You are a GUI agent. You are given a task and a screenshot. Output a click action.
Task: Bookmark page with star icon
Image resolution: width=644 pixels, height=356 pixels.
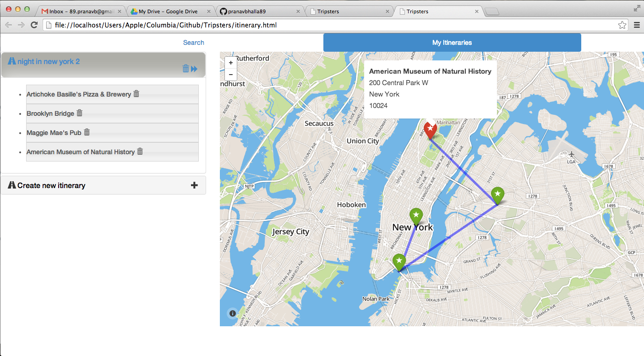(622, 25)
